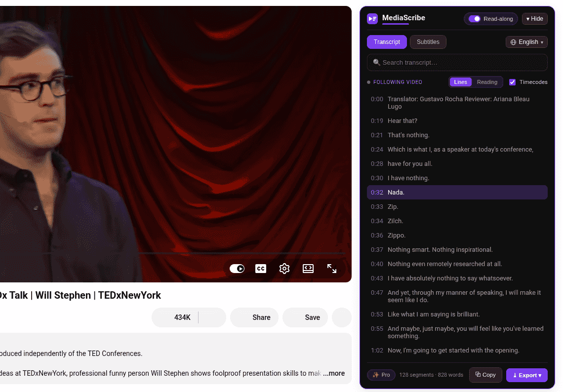Jump to "I have absolutely nothing to say whatsoever."
This screenshot has height=392, width=563.
[457, 278]
